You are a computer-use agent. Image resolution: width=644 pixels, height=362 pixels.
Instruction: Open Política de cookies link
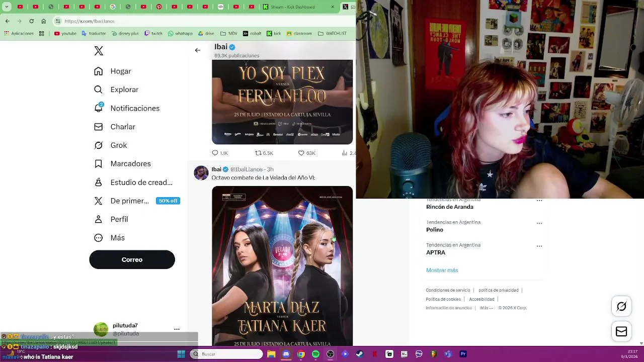[443, 299]
